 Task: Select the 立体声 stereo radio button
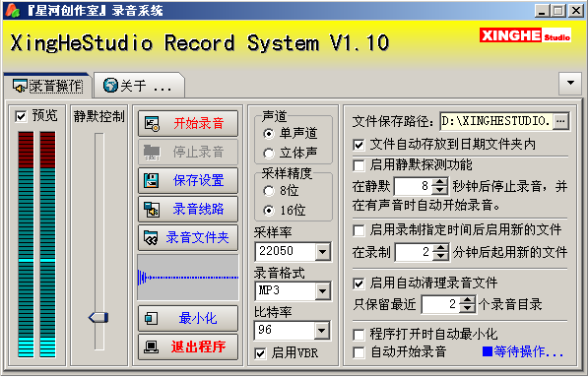click(269, 154)
